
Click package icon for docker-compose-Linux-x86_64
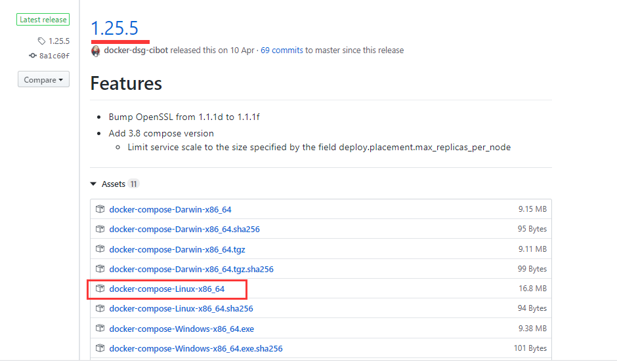[x=100, y=289]
